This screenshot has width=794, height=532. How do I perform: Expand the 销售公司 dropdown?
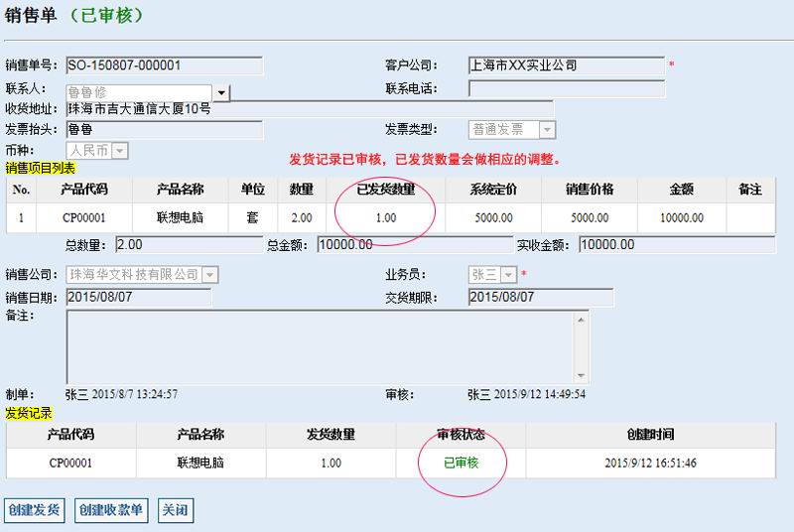click(210, 275)
